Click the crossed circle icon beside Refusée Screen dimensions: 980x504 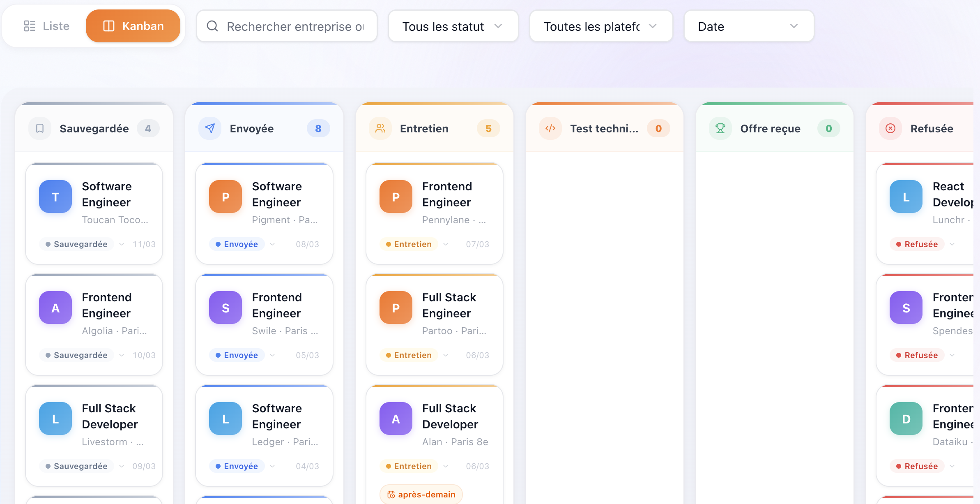pyautogui.click(x=890, y=129)
